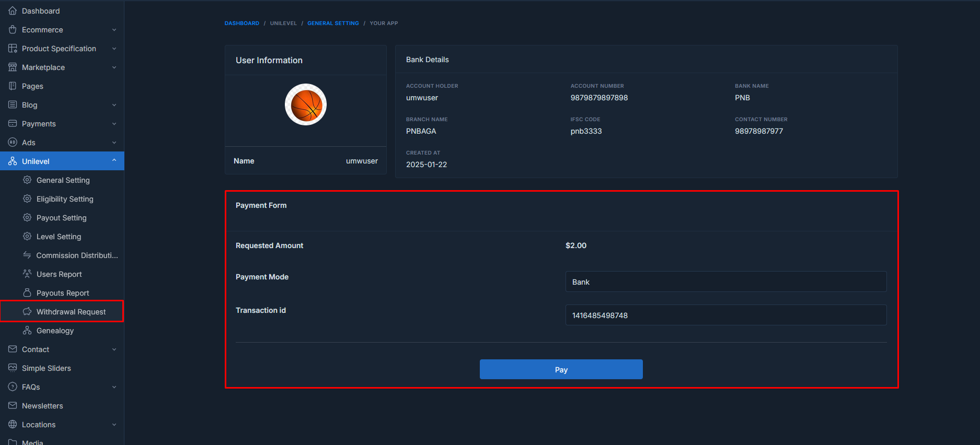Click the basketball user avatar image
980x445 pixels.
(306, 105)
